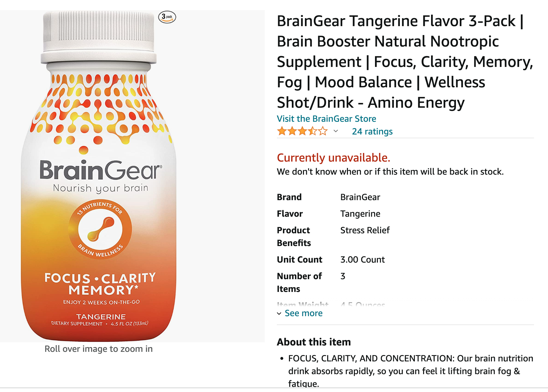Click the See more chevron arrow
The height and width of the screenshot is (392, 548).
pyautogui.click(x=279, y=314)
